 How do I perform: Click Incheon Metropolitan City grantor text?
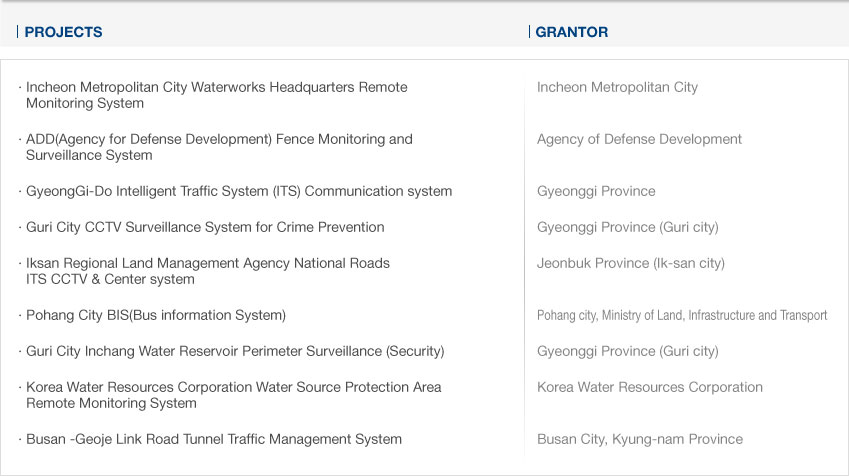pyautogui.click(x=617, y=87)
